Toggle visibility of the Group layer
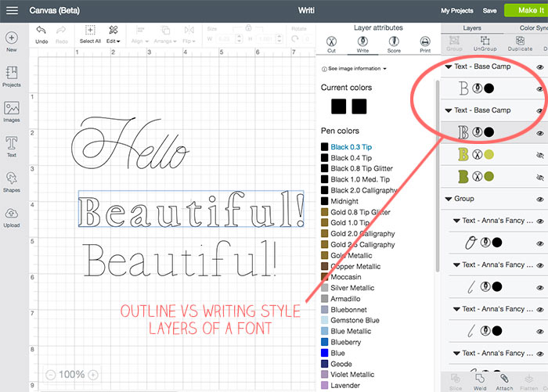 coord(540,200)
